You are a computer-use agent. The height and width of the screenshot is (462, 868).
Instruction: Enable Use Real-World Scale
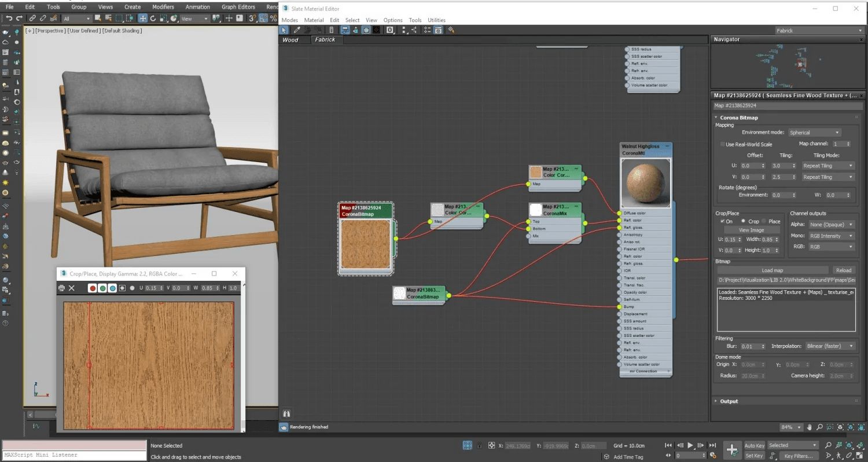pyautogui.click(x=723, y=144)
